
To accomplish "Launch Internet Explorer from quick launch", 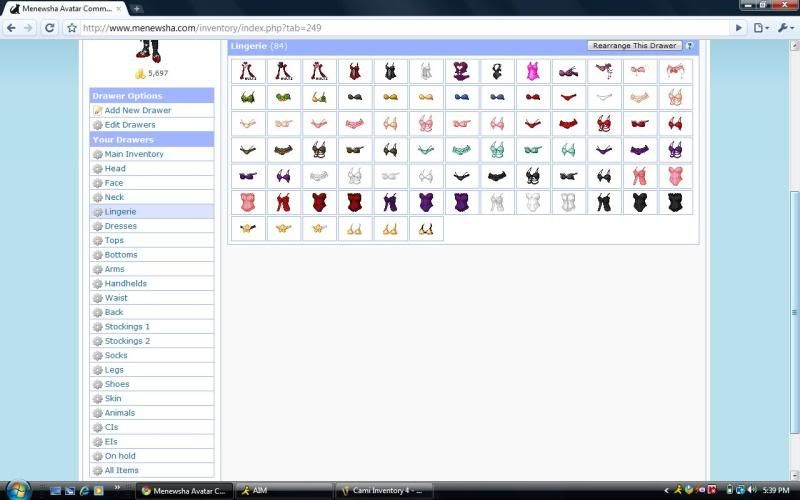I will (x=84, y=491).
